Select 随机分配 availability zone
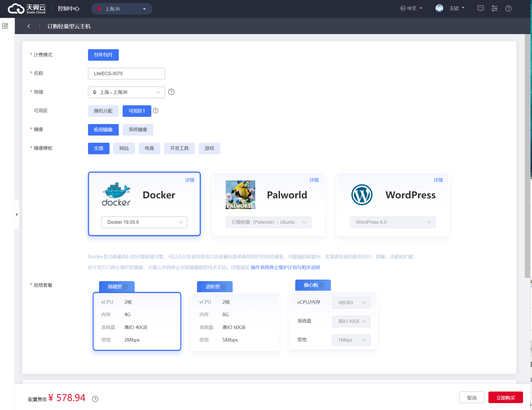Image resolution: width=532 pixels, height=410 pixels. (x=103, y=111)
